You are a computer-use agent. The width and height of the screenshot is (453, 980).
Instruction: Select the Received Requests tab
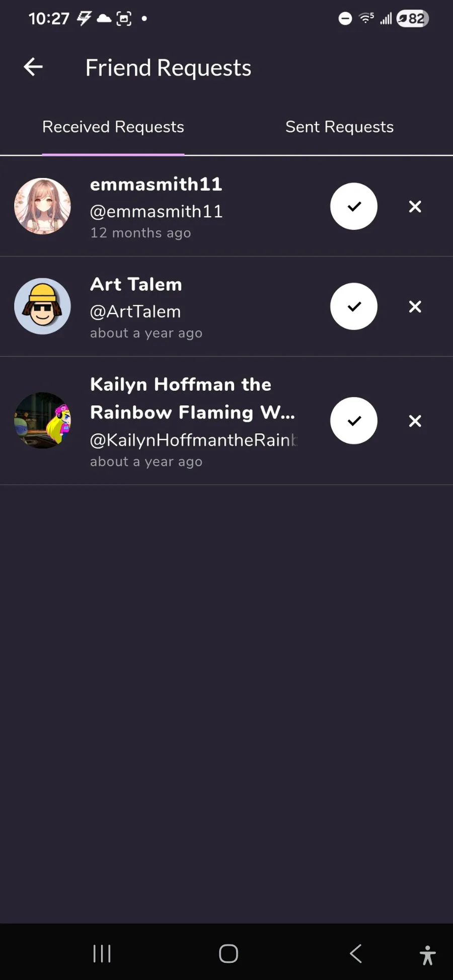click(x=113, y=127)
